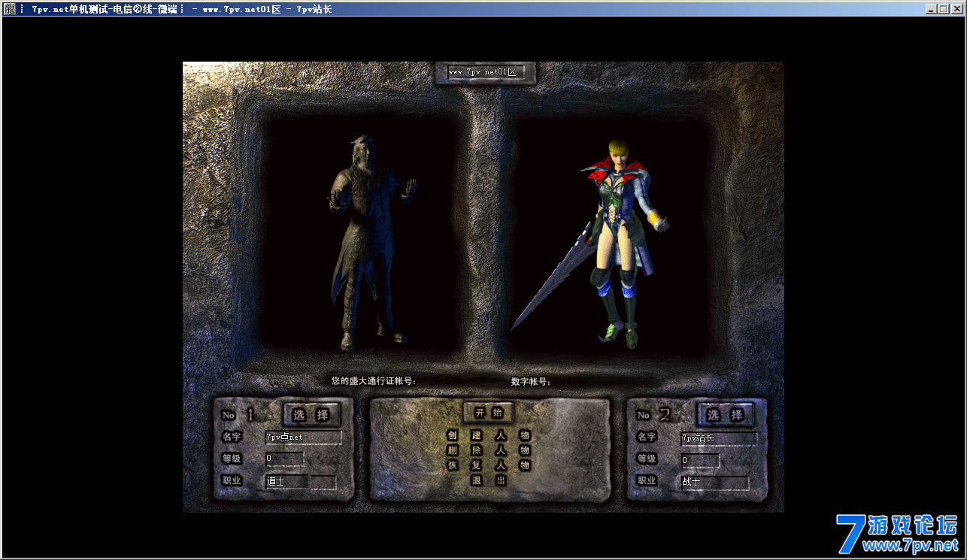Click the 开始 start button
This screenshot has height=560, width=967.
pyautogui.click(x=488, y=413)
